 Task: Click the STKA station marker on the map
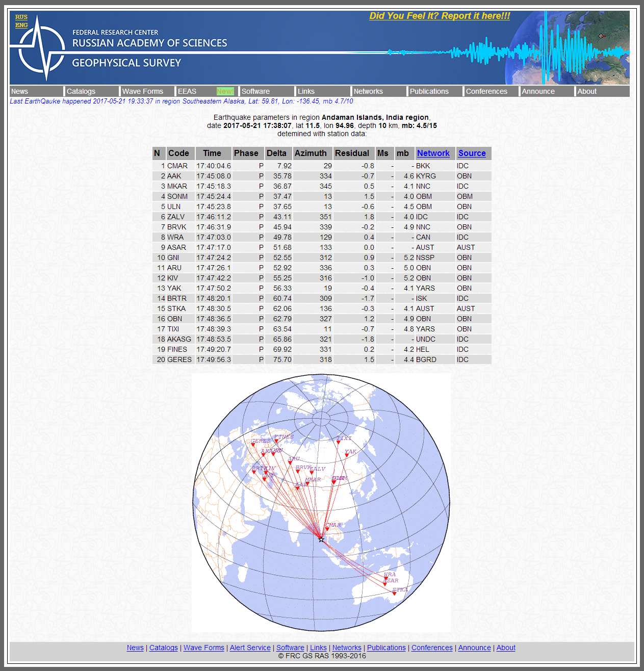coord(394,593)
